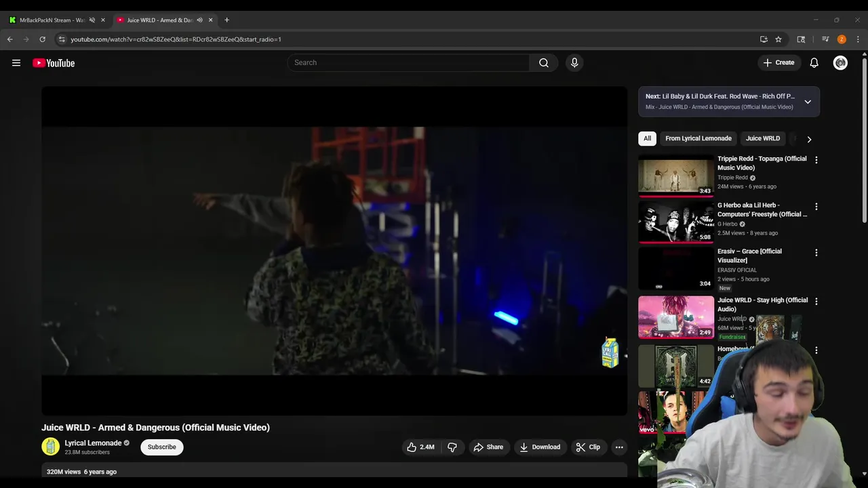Image resolution: width=868 pixels, height=488 pixels.
Task: View site information icon in address bar
Action: 62,39
